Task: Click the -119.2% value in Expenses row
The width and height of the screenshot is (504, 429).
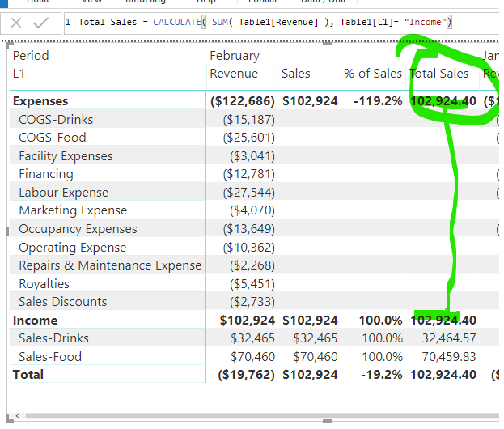Action: coord(378,101)
